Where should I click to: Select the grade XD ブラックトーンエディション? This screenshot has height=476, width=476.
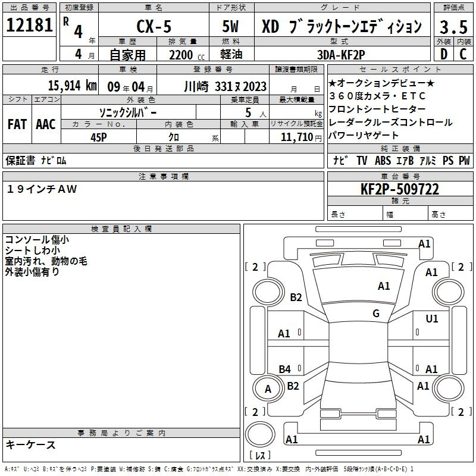[x=342, y=26]
